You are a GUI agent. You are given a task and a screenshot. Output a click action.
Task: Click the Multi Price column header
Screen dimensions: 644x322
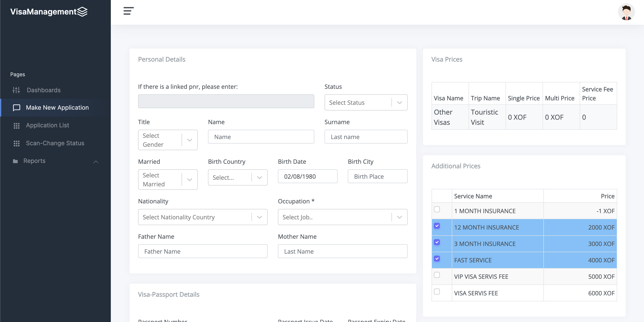[x=561, y=94]
